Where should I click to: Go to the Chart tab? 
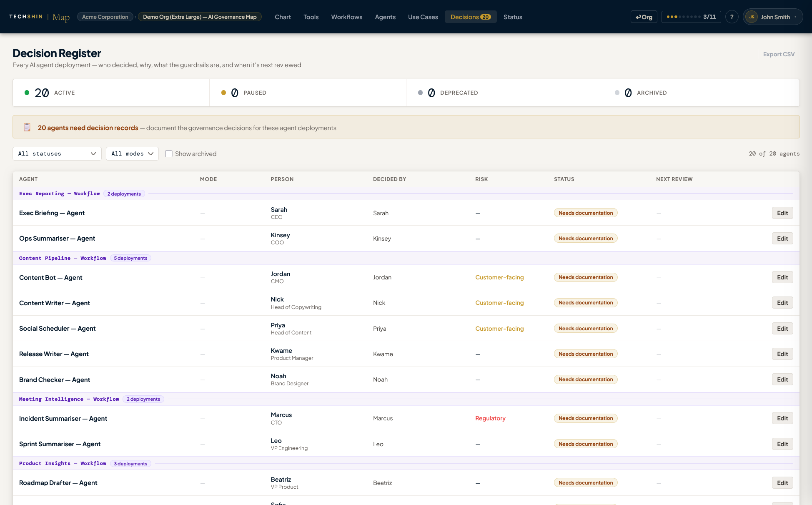283,17
